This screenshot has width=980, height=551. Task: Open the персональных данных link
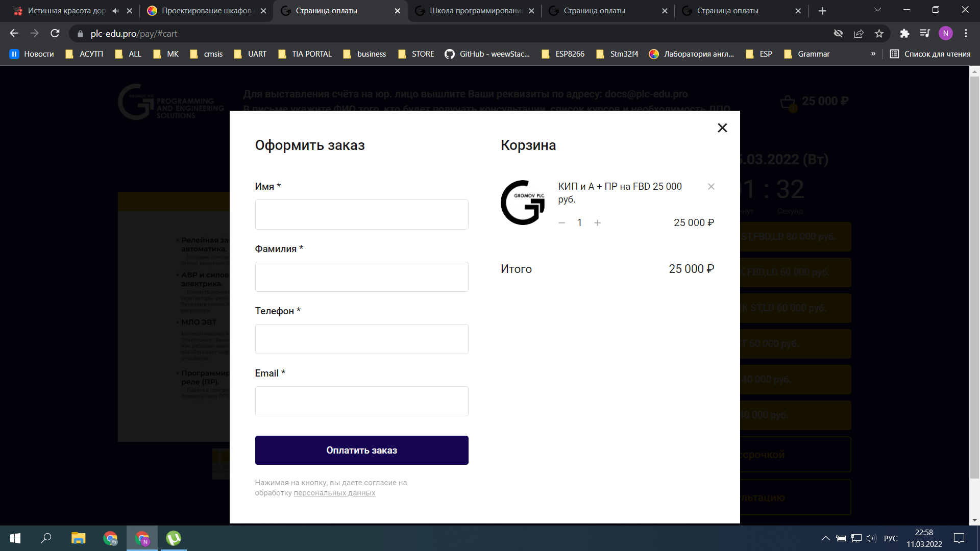tap(334, 493)
